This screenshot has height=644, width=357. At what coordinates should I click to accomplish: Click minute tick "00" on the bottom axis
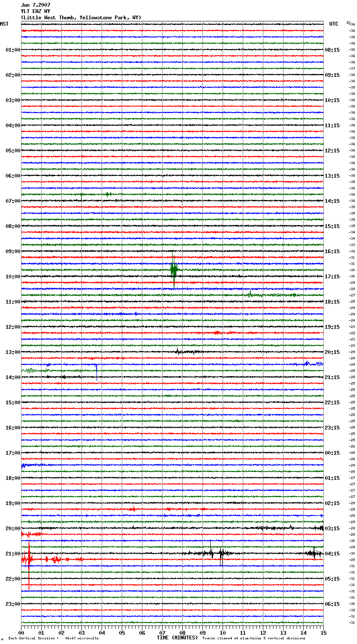tap(21, 633)
